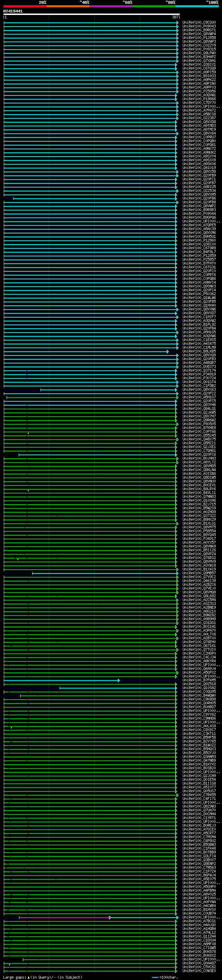Image resolution: width=222 pixels, height=980 pixels.
Task: Click hit label UniRef100_C0QU95
Action: (x=199, y=691)
